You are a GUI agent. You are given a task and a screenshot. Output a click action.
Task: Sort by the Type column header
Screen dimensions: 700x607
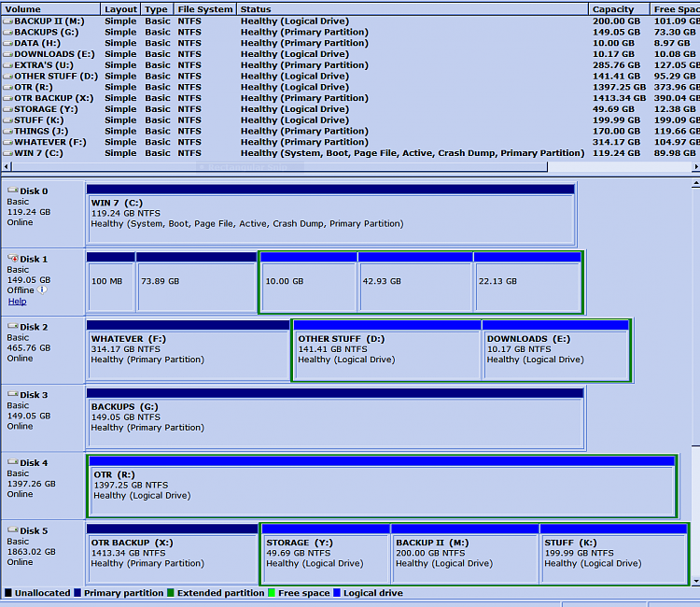point(157,9)
